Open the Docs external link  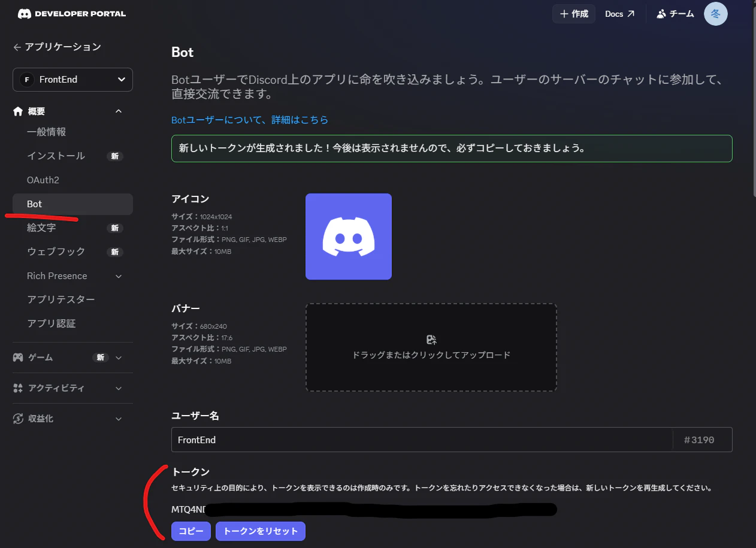[619, 14]
